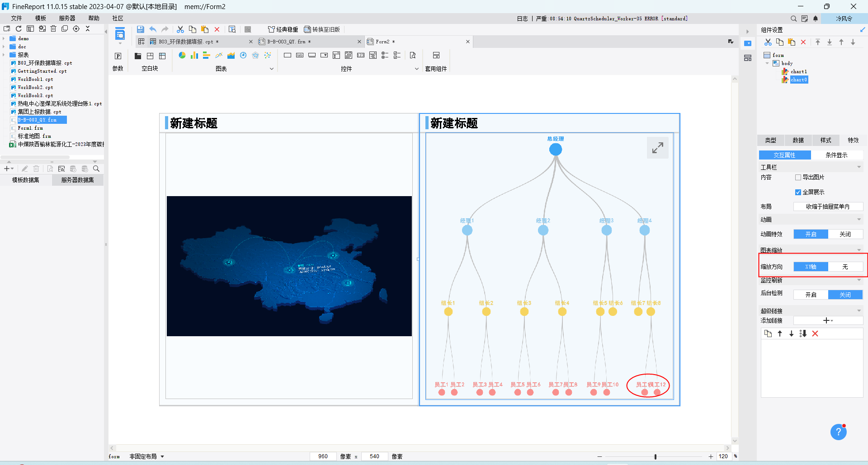Viewport: 868px width, 465px height.
Task: Click the preview icon with magnifier
Action: 232,29
